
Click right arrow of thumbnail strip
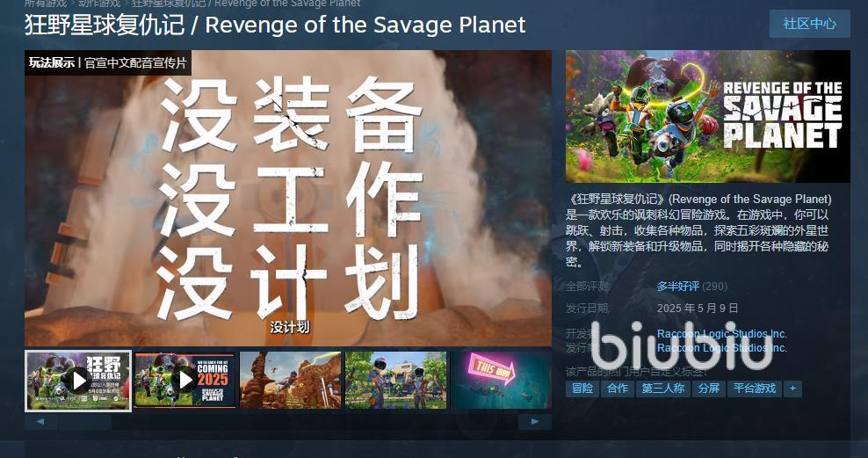[x=535, y=422]
